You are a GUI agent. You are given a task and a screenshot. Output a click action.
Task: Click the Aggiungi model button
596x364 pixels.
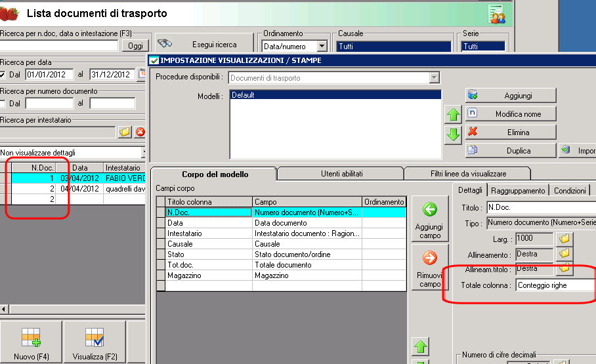click(x=511, y=95)
